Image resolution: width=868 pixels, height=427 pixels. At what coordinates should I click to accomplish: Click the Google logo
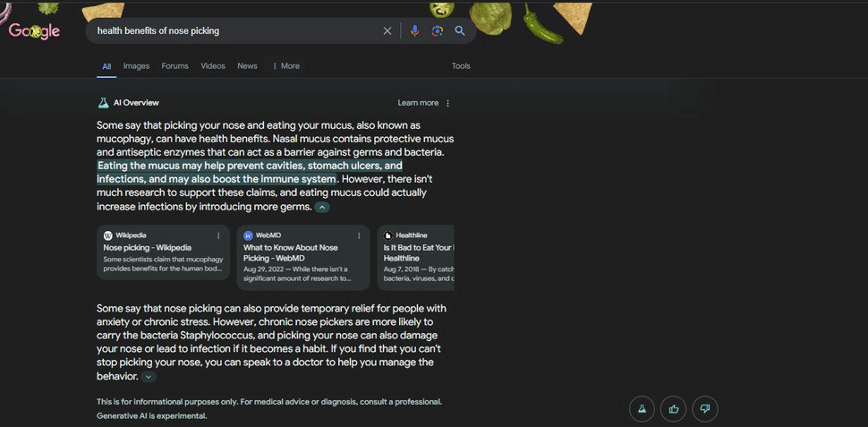[34, 31]
